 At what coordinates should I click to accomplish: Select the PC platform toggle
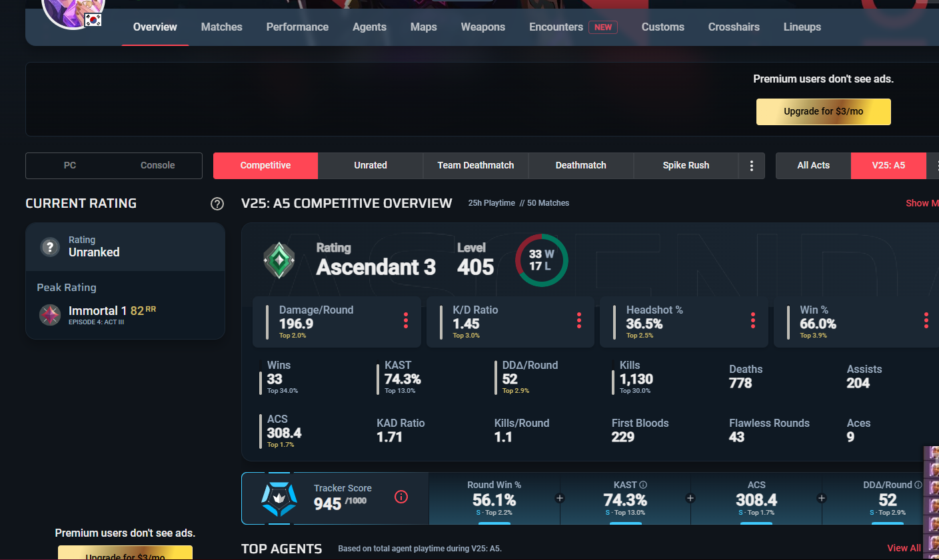tap(70, 166)
